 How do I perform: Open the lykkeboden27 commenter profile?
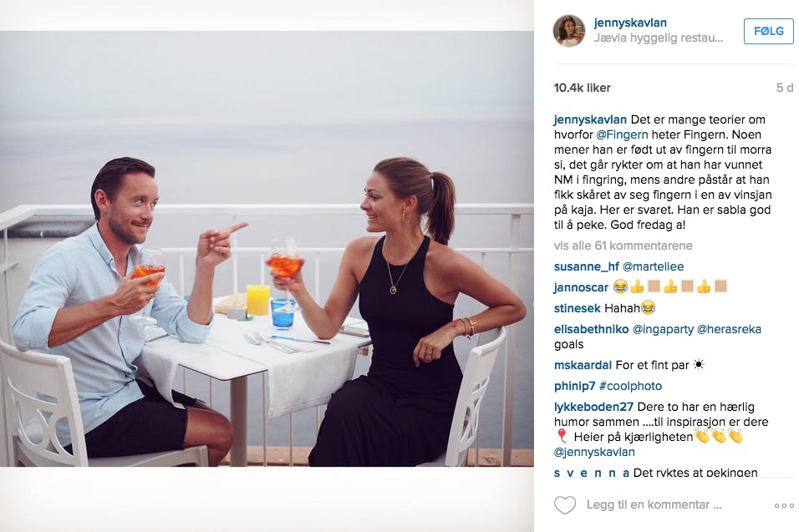(593, 407)
